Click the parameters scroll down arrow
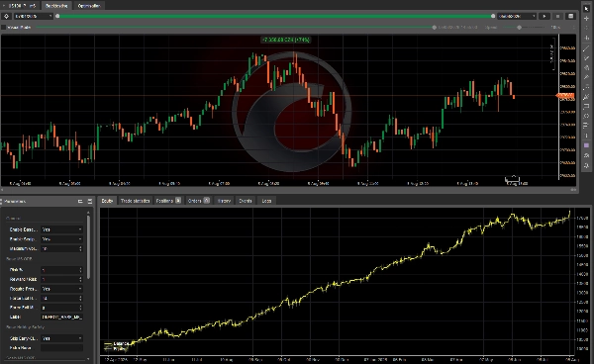This screenshot has height=364, width=594. (89, 359)
